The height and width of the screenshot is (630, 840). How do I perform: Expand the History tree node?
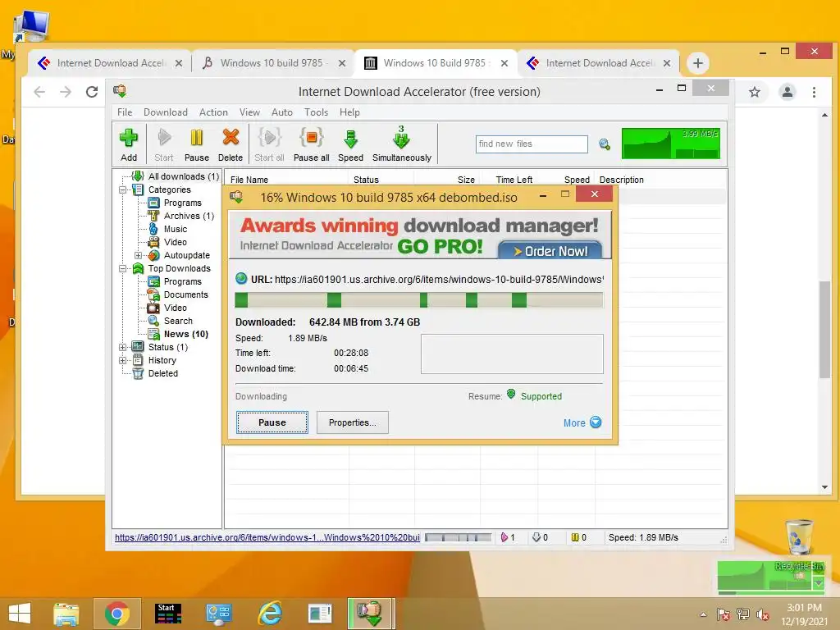pyautogui.click(x=123, y=361)
